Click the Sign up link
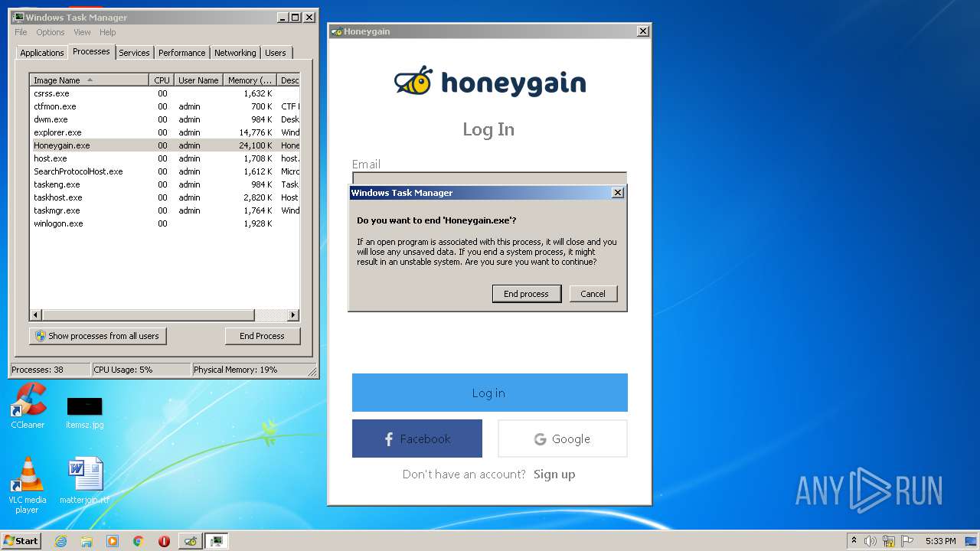This screenshot has height=551, width=980. pyautogui.click(x=554, y=474)
